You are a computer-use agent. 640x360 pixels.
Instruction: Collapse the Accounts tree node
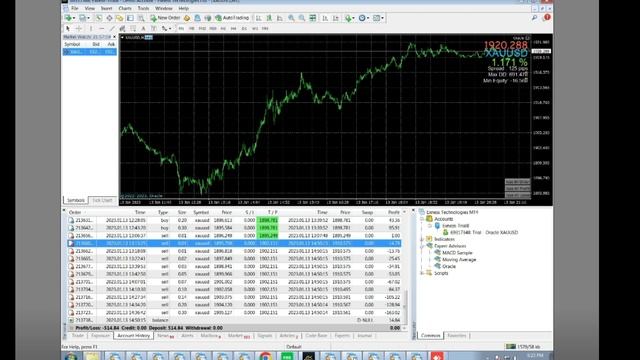point(422,219)
